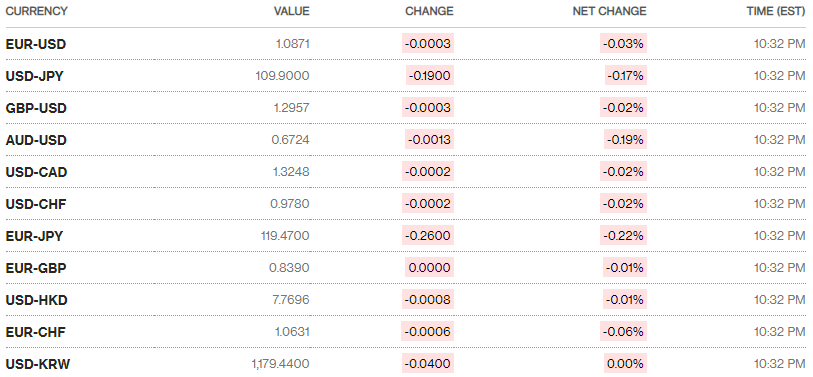813x377 pixels.
Task: Click the USD-JPY net change -0.17%
Action: (625, 76)
